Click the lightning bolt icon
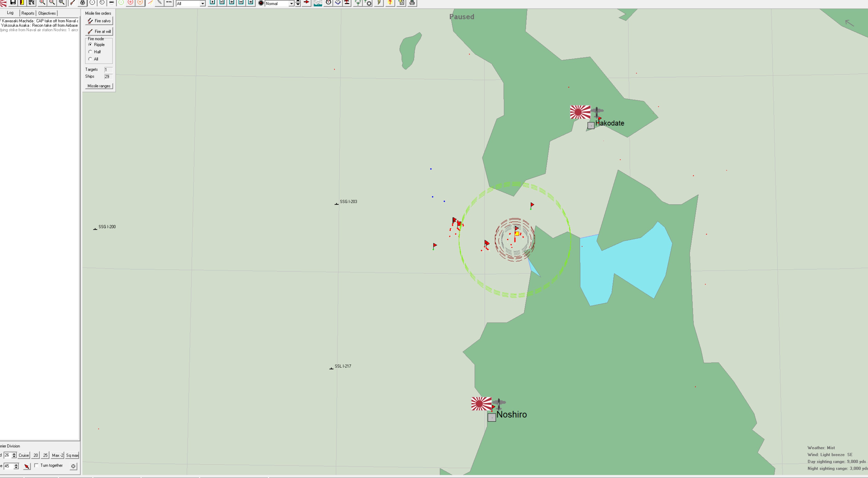868x478 pixels. pos(379,3)
